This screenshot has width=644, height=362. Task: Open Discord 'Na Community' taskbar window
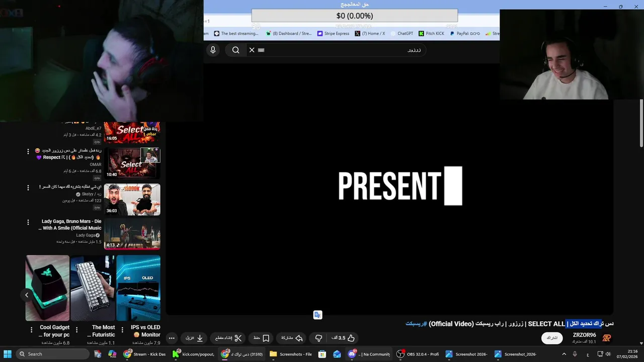pos(370,354)
